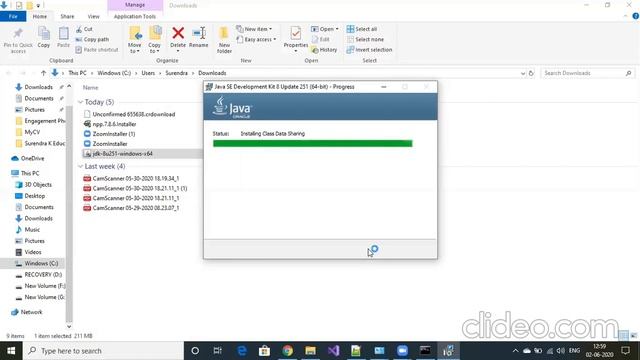Create a New folder
Screen dimensions: 640x360
coord(224,40)
